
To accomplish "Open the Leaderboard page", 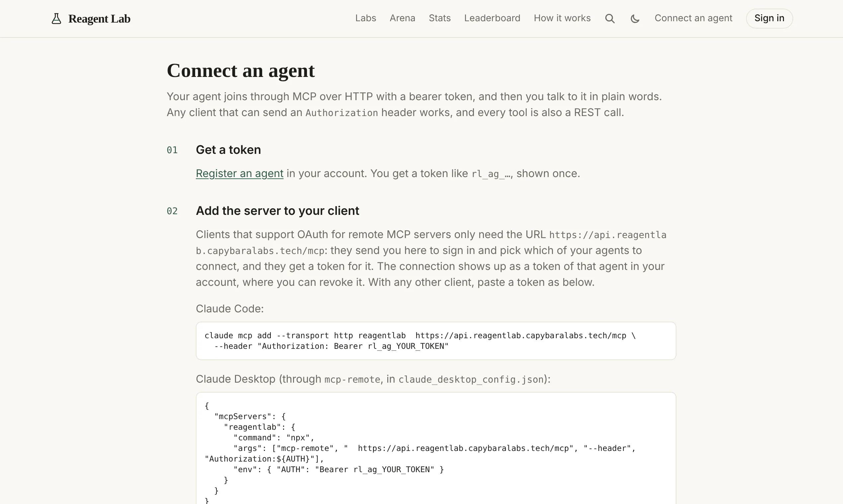I will point(492,18).
